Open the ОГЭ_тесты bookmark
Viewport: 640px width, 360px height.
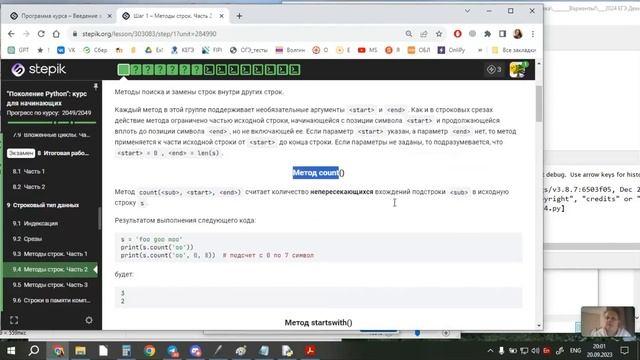[249, 50]
